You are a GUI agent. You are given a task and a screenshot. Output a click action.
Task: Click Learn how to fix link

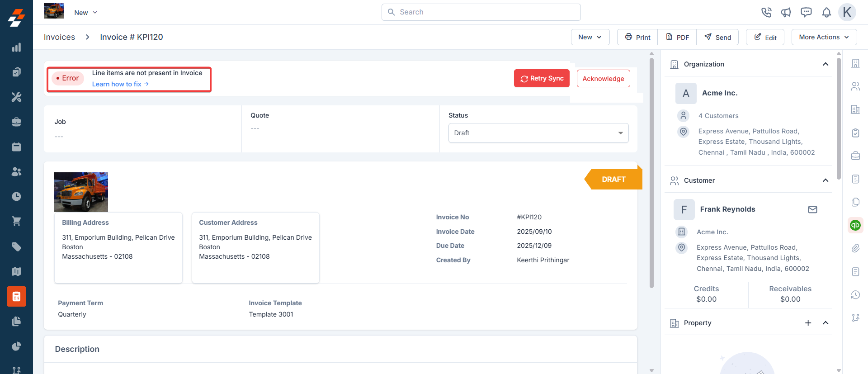(x=120, y=84)
